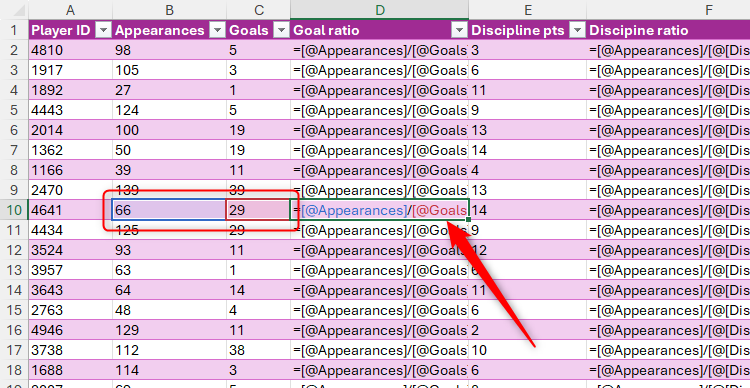Select Player ID cell 4443

(70, 110)
